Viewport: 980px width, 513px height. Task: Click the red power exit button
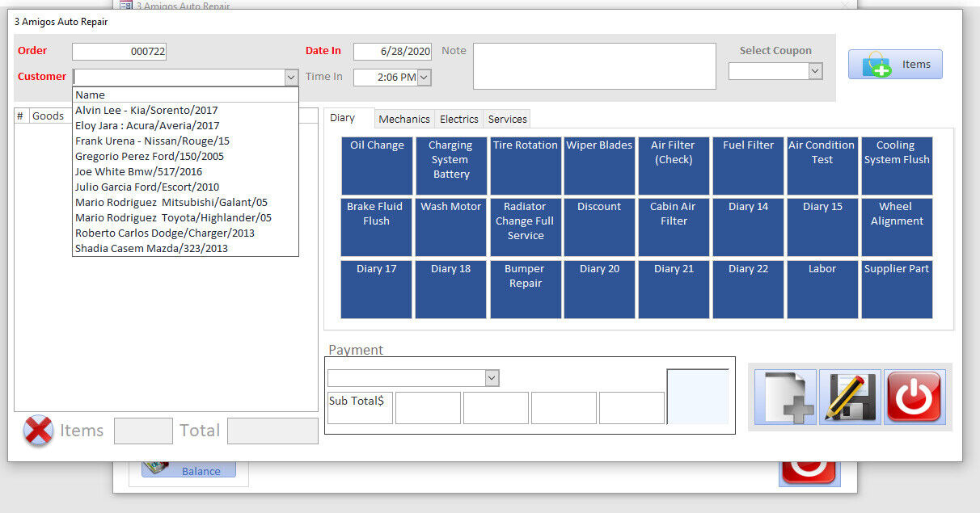[x=915, y=397]
